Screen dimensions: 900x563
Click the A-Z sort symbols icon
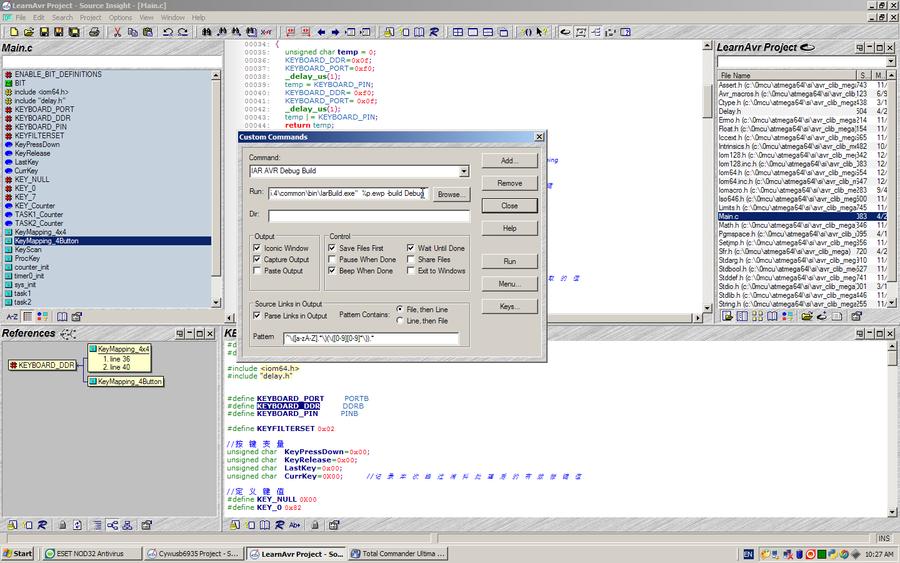[12, 316]
